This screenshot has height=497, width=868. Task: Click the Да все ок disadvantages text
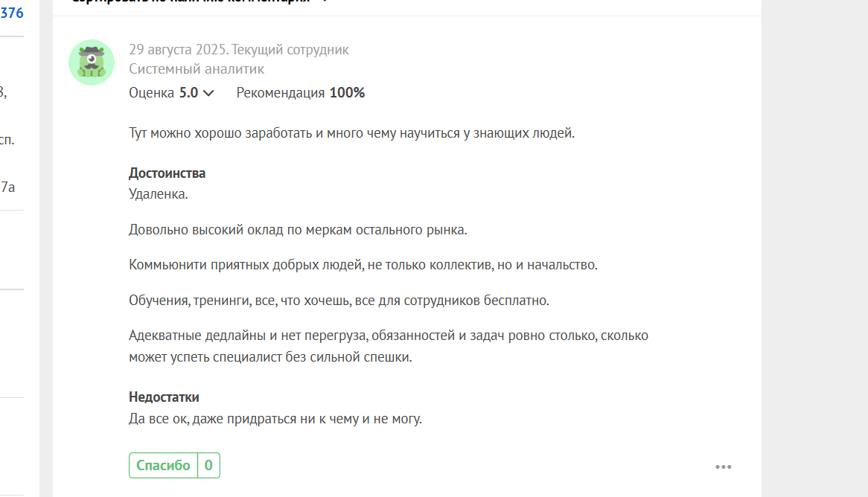(275, 419)
